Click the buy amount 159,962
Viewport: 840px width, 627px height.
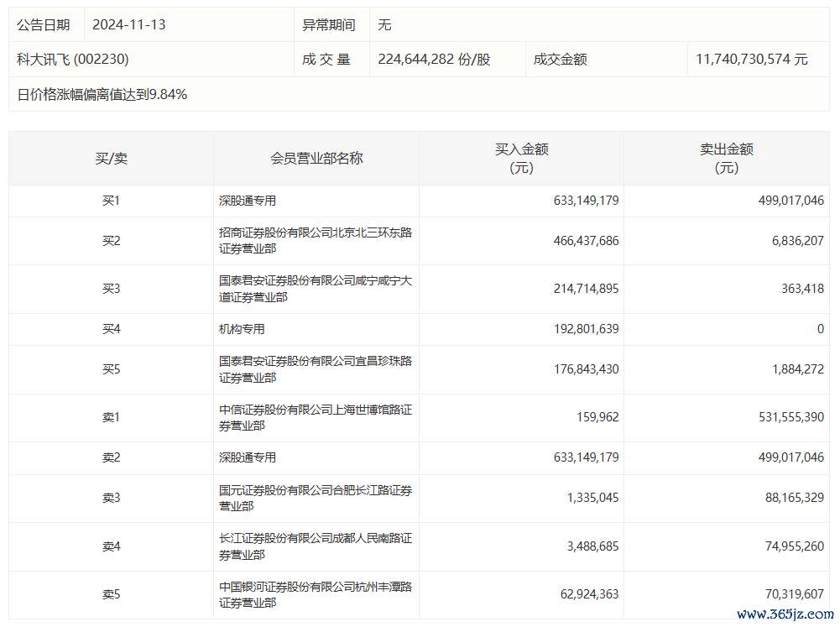597,417
